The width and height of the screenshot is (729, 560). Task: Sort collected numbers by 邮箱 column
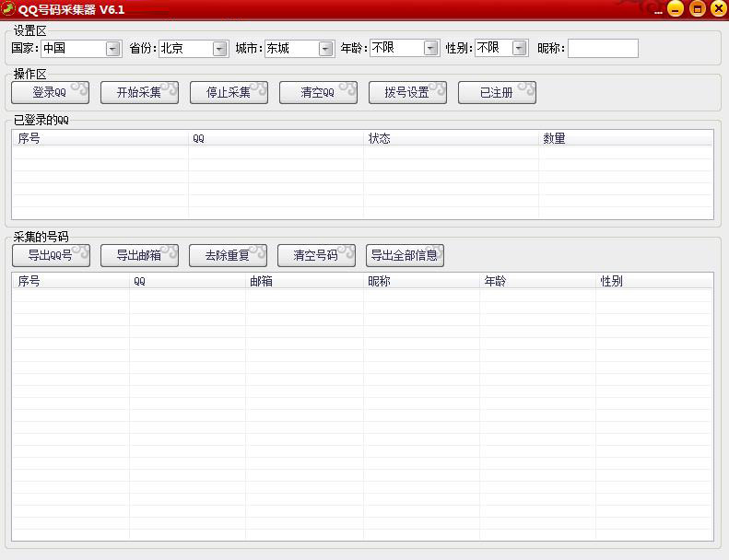304,281
